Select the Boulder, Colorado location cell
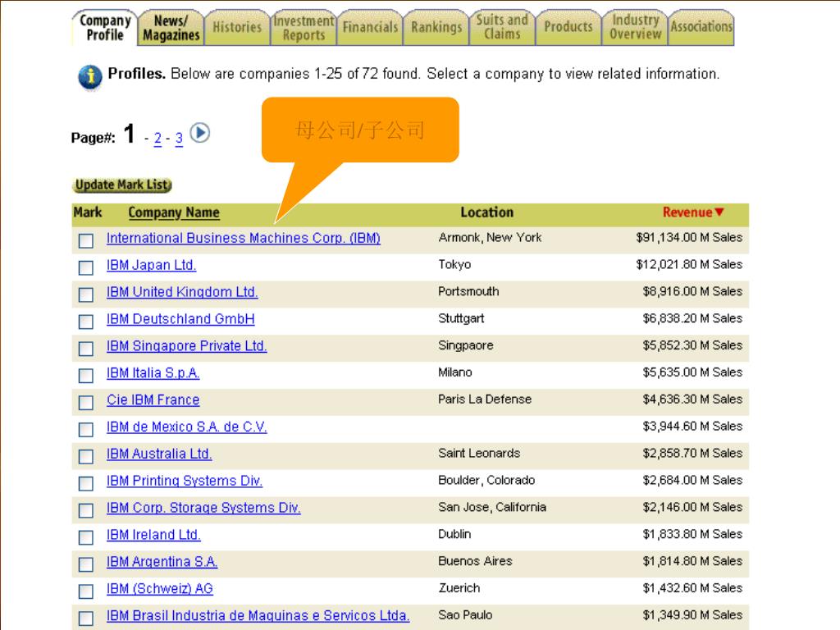Viewport: 840px width, 630px height. [486, 480]
